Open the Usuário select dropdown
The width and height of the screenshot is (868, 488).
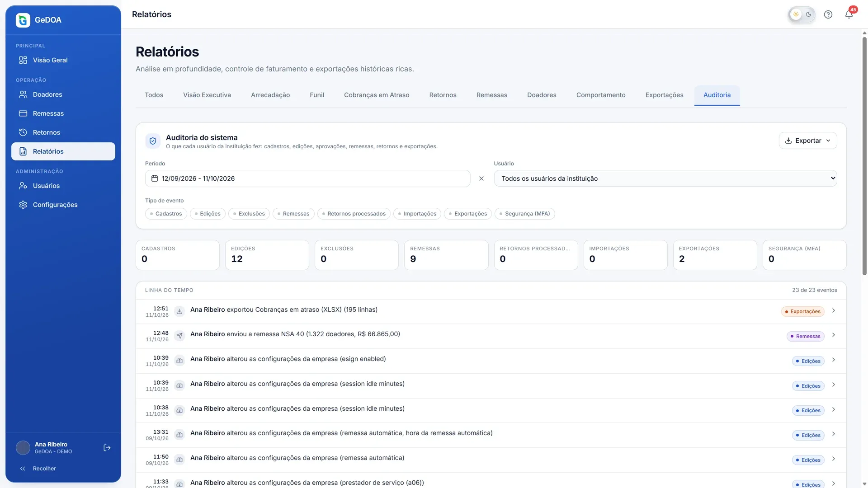pyautogui.click(x=665, y=178)
